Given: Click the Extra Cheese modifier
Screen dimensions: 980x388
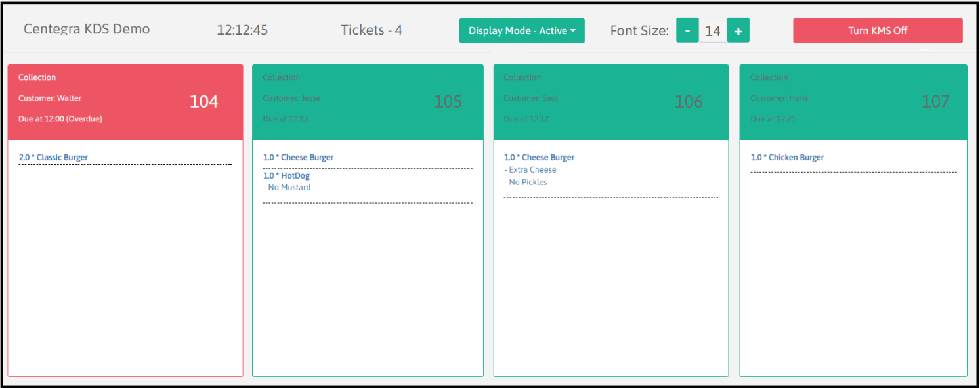Looking at the screenshot, I should tap(532, 170).
